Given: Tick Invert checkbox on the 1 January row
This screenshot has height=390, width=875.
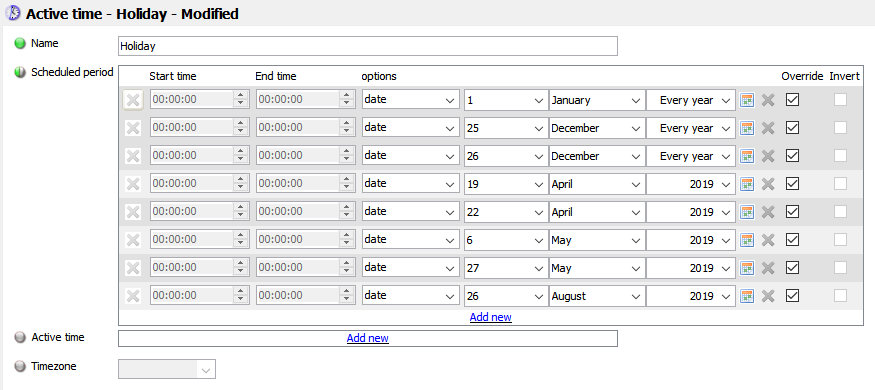Looking at the screenshot, I should [x=840, y=99].
